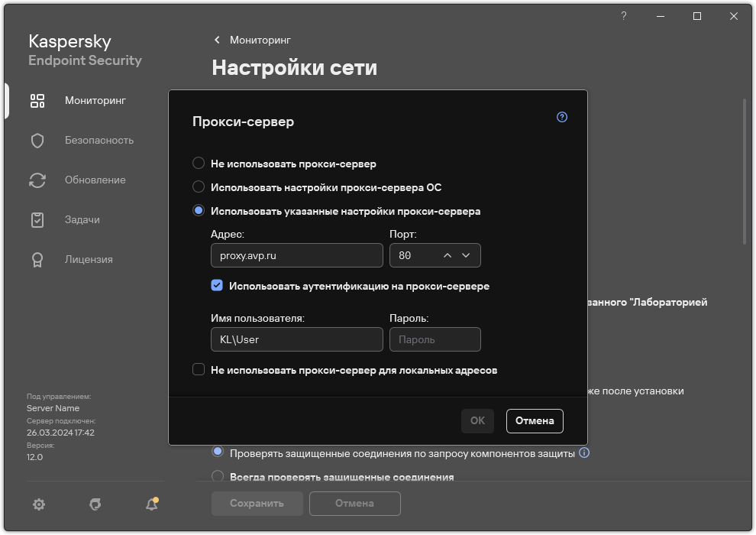Open Задачи using the clipboard icon
Screen dimensions: 756x535
click(x=37, y=219)
